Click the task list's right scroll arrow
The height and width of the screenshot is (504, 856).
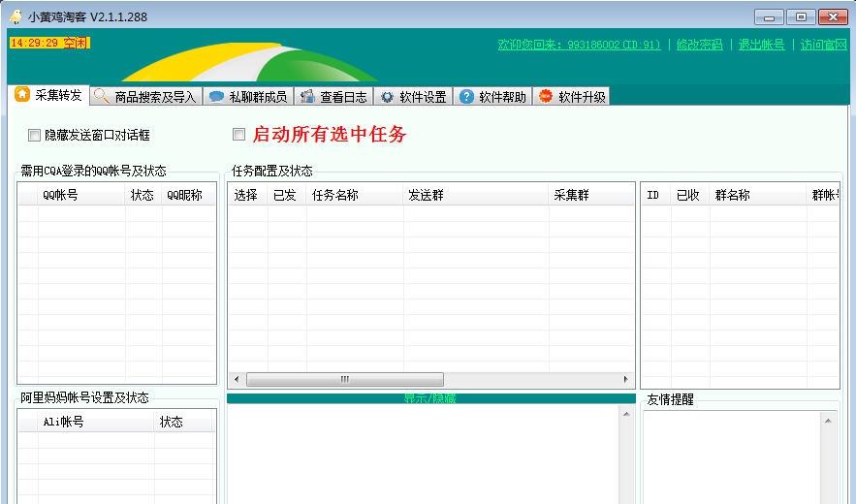627,379
